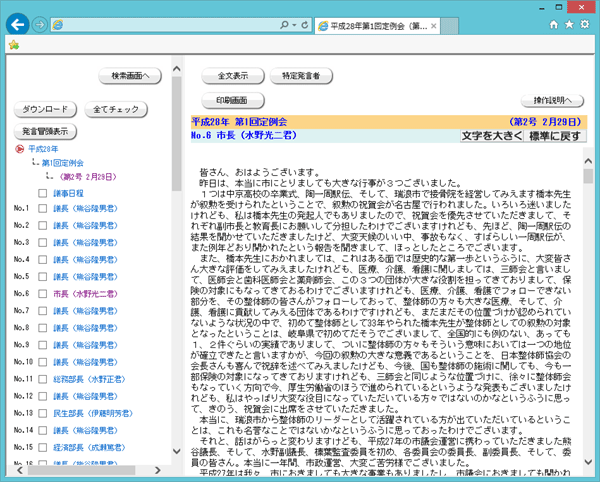Close the 平成28年第1回定例会 tab
Viewport: 600px width, 482px height.
pyautogui.click(x=434, y=26)
